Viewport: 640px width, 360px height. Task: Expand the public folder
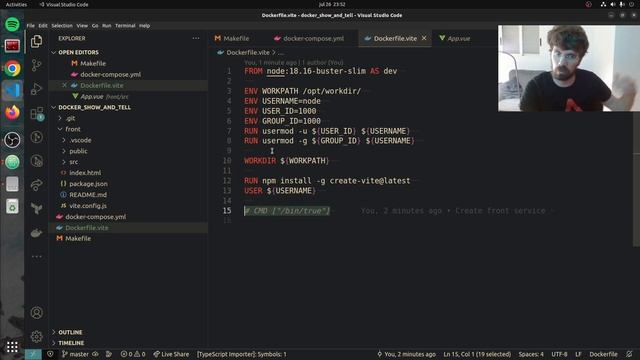(x=128, y=151)
